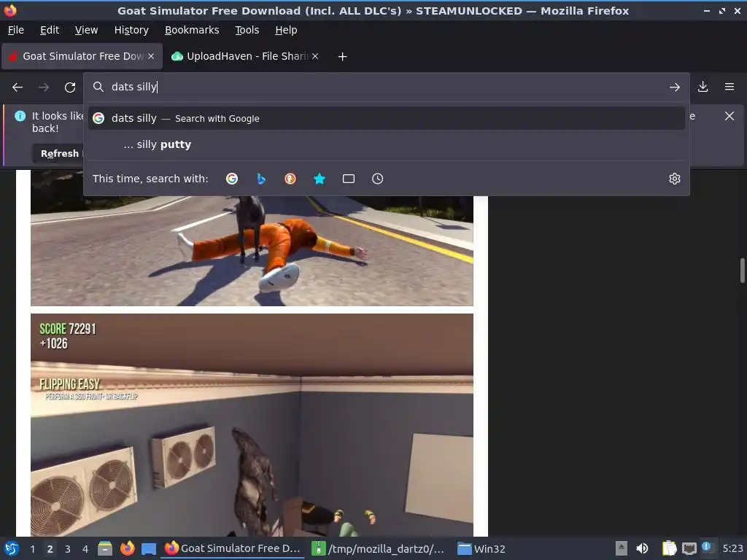747x560 pixels.
Task: Reload the page with the refresh icon
Action: pyautogui.click(x=70, y=87)
